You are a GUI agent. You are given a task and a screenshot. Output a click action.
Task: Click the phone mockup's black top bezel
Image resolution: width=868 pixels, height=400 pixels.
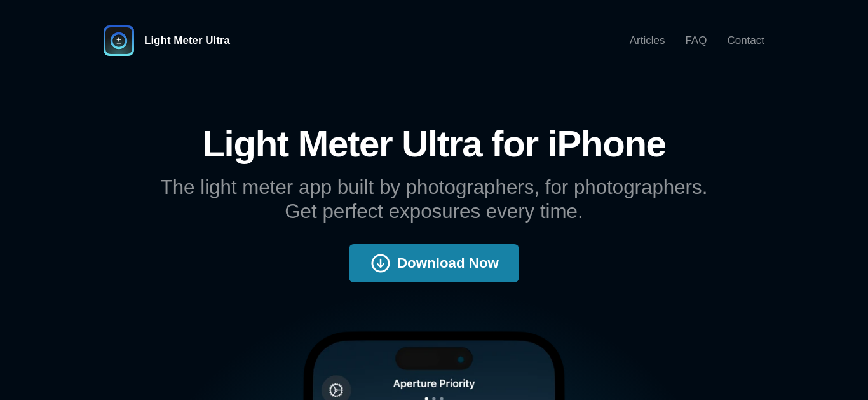pos(434,336)
